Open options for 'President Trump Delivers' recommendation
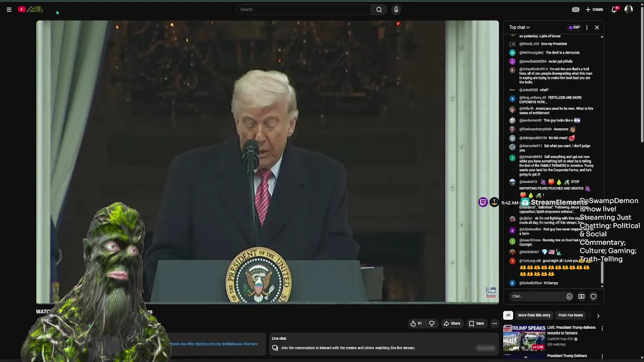The image size is (644, 362). [602, 356]
